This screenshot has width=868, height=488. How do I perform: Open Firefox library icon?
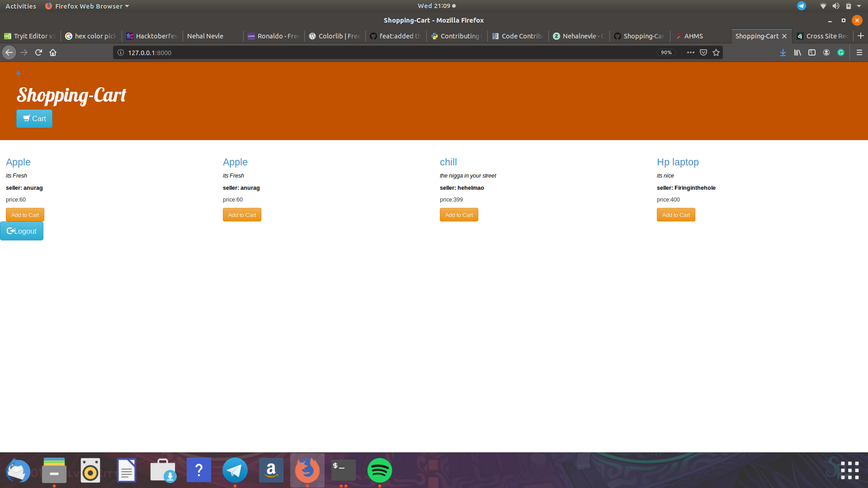[x=797, y=52]
